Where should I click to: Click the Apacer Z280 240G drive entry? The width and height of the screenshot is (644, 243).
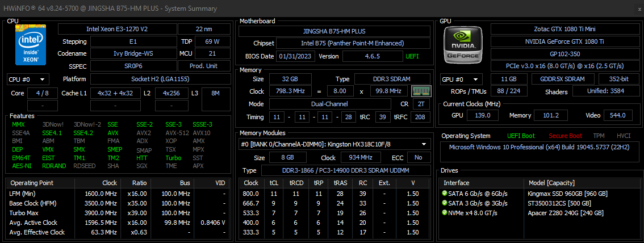[x=566, y=213]
